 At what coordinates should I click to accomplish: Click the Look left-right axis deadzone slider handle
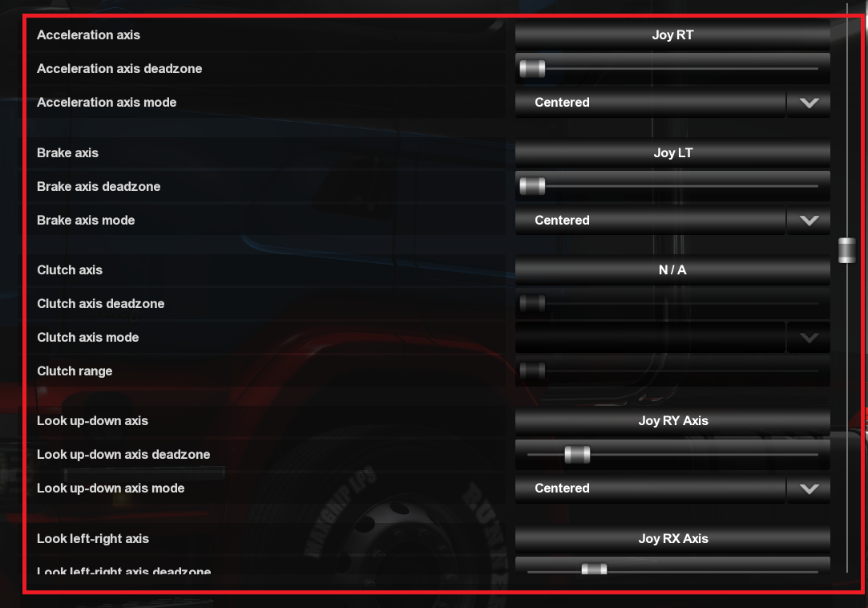[x=594, y=569]
